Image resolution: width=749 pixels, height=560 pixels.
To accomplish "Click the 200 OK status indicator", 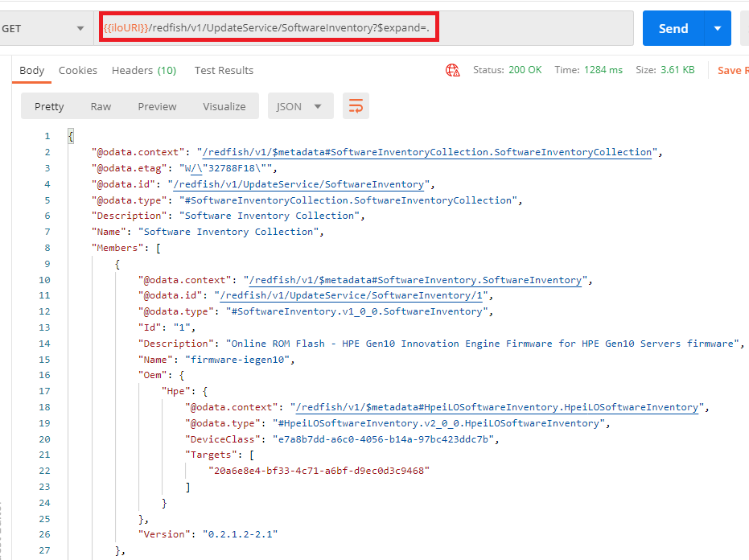I will [525, 70].
